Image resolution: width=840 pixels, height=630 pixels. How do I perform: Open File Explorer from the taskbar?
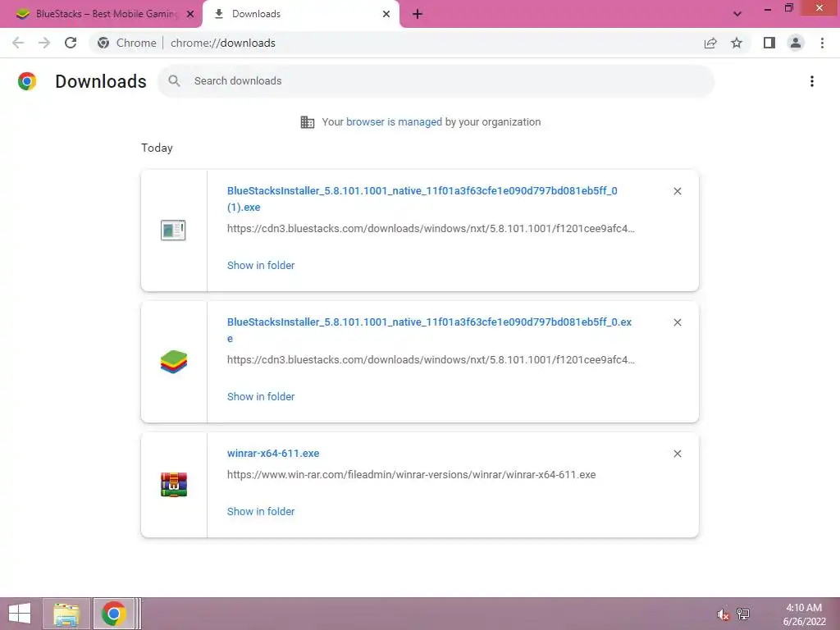[x=66, y=614]
